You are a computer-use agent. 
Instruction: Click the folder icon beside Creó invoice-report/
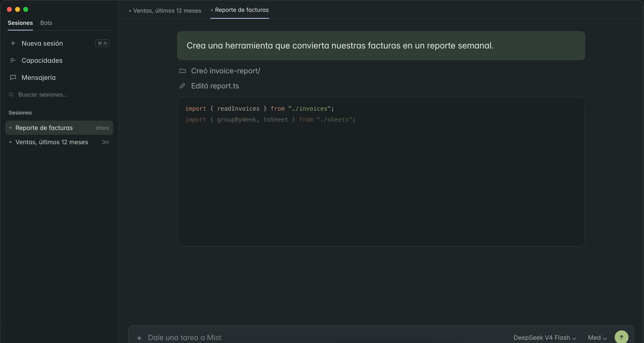[x=183, y=71]
